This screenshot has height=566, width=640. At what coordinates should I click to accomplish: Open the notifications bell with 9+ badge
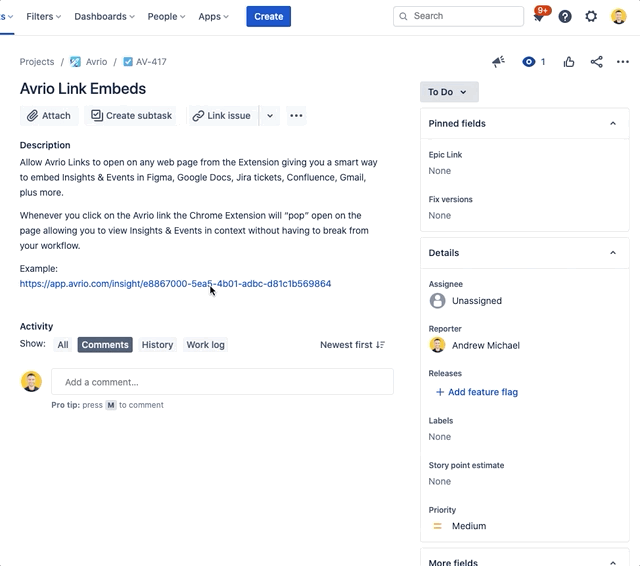coord(540,16)
